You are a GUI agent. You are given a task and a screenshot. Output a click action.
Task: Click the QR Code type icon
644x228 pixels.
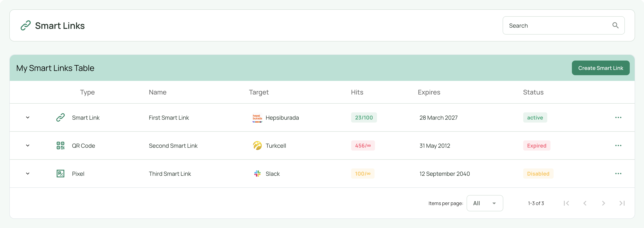[x=60, y=145]
